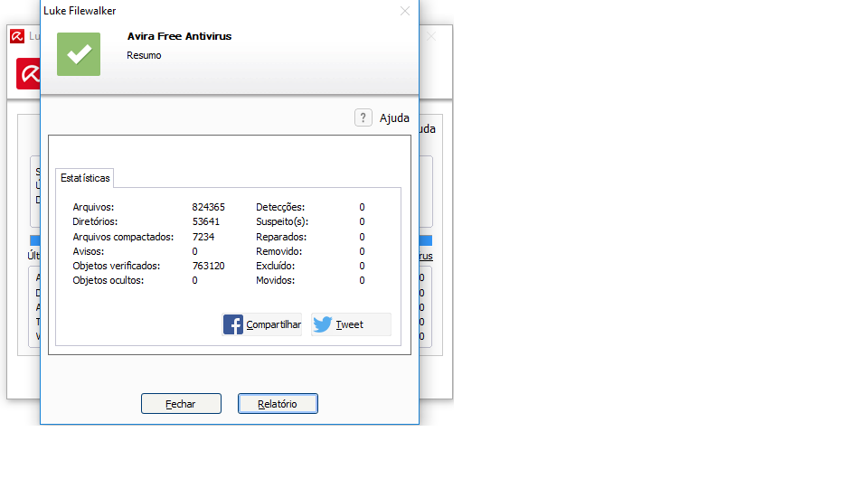Click the Objetos ocultos label

108,280
